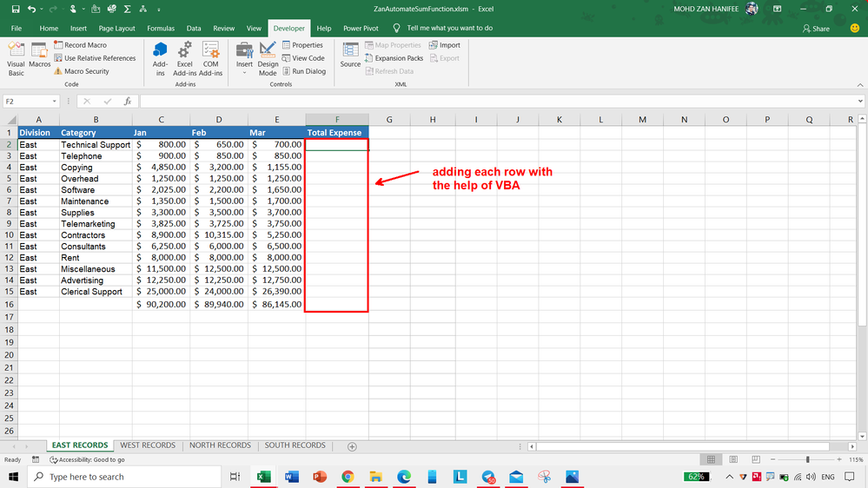
Task: Select the Total Expense header cell
Action: click(x=337, y=133)
